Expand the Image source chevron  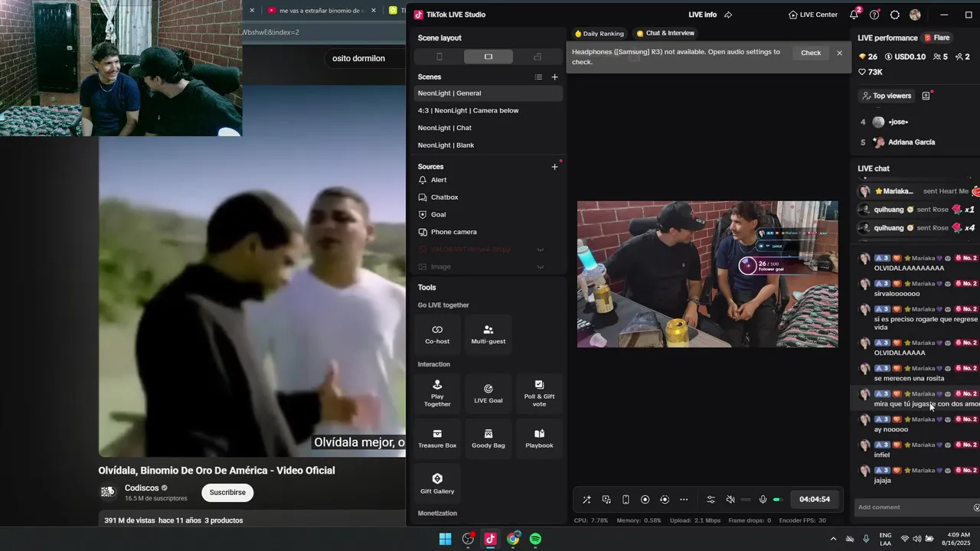pos(541,267)
